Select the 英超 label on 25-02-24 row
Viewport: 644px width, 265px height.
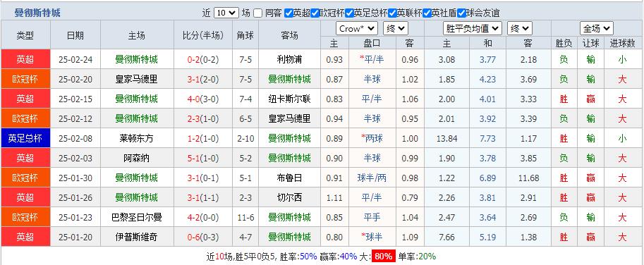[x=25, y=60]
